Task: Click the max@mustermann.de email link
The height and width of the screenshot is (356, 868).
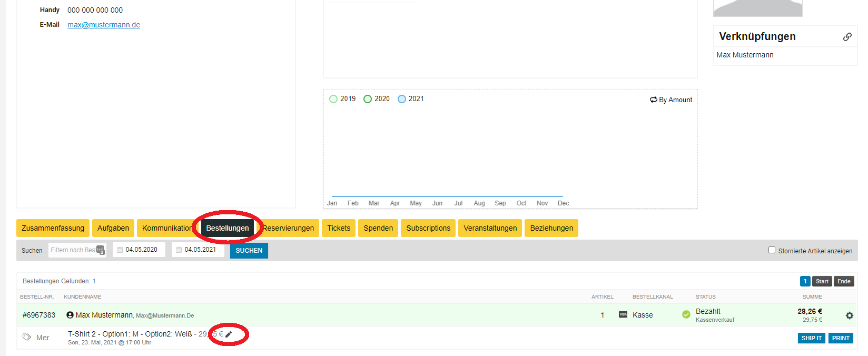Action: (104, 25)
